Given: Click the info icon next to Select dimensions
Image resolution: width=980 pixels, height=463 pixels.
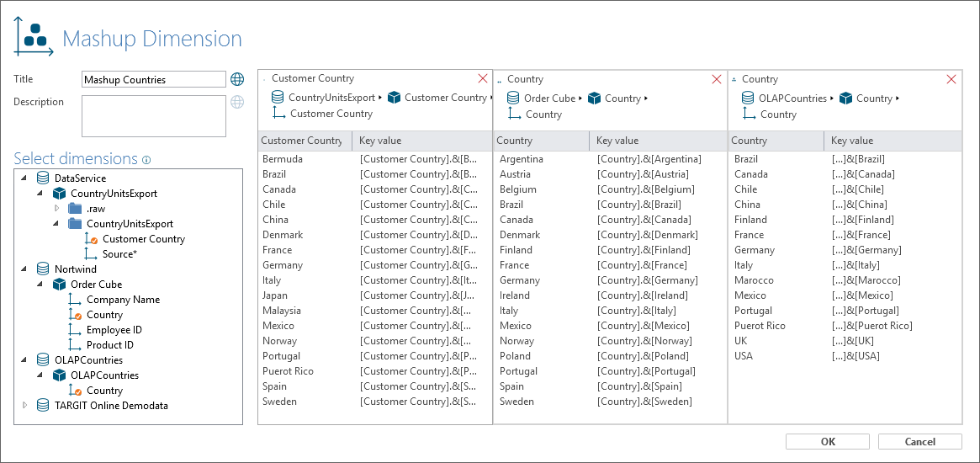Looking at the screenshot, I should tap(146, 160).
